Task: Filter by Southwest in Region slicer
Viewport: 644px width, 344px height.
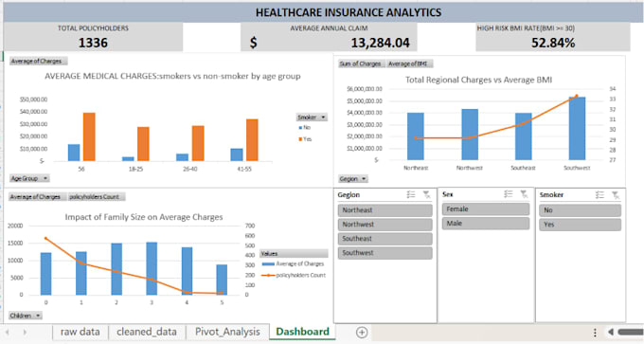Action: [x=385, y=253]
